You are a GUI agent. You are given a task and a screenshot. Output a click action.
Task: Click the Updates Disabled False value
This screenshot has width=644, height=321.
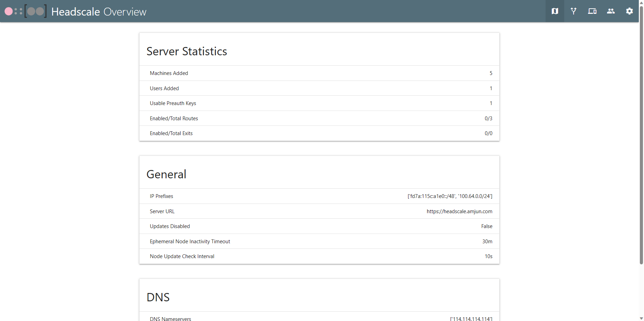[487, 226]
